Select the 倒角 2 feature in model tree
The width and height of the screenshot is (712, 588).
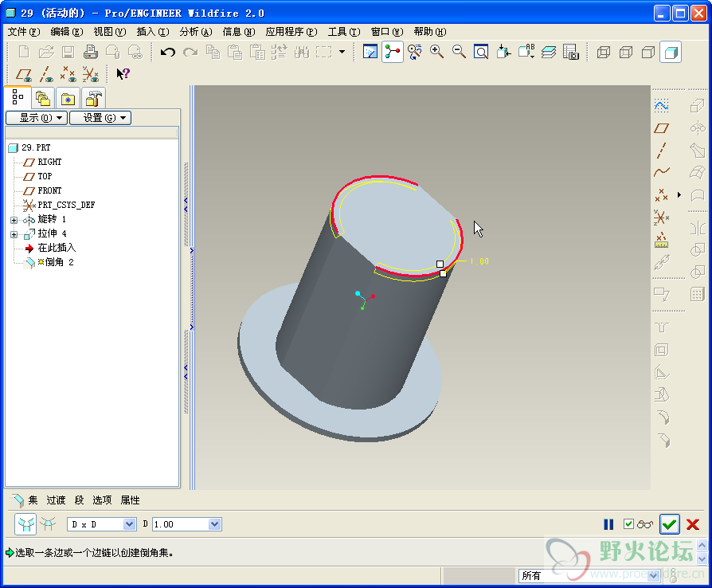click(59, 262)
